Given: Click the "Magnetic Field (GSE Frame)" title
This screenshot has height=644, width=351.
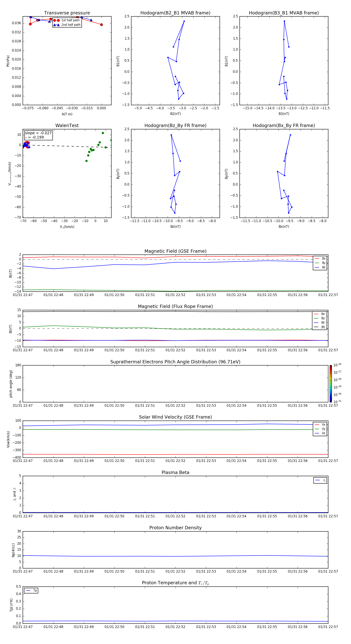Looking at the screenshot, I should click(175, 251).
